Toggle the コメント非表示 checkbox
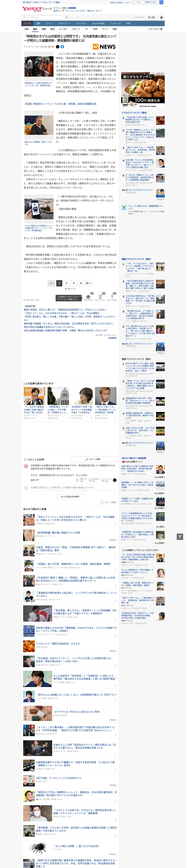This screenshot has width=186, height=868. [101, 502]
